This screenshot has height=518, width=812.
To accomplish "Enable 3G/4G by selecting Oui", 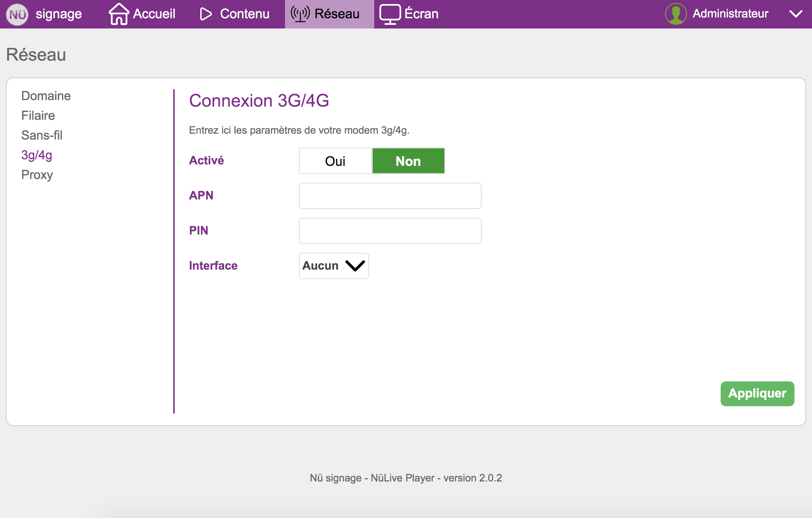I will (335, 161).
